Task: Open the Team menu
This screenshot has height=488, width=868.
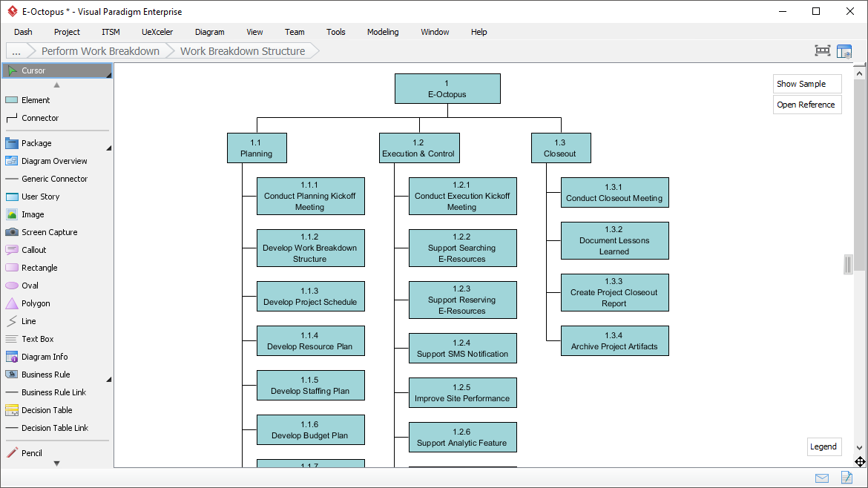Action: [x=295, y=32]
